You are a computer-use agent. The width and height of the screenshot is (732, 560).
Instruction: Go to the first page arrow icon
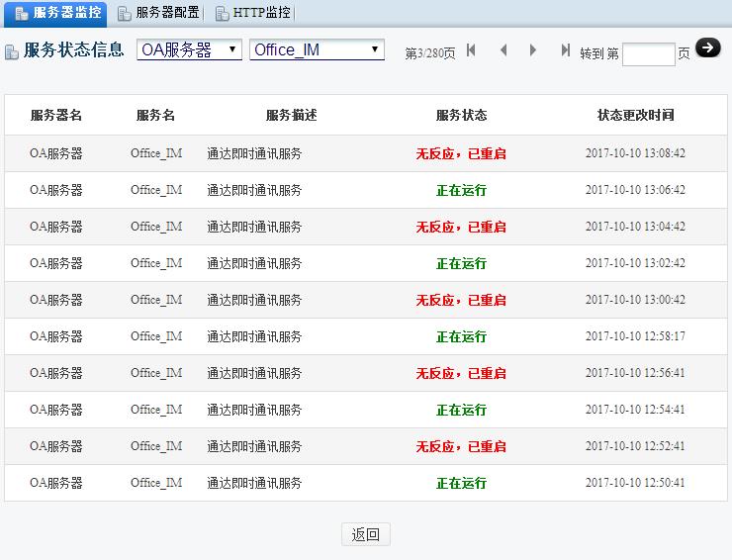[x=472, y=50]
